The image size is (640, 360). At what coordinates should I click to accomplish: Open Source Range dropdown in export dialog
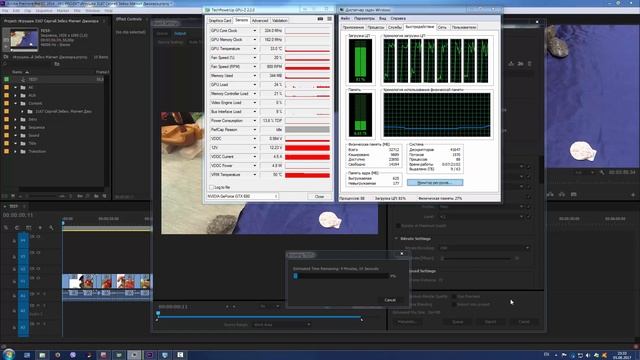click(x=282, y=324)
